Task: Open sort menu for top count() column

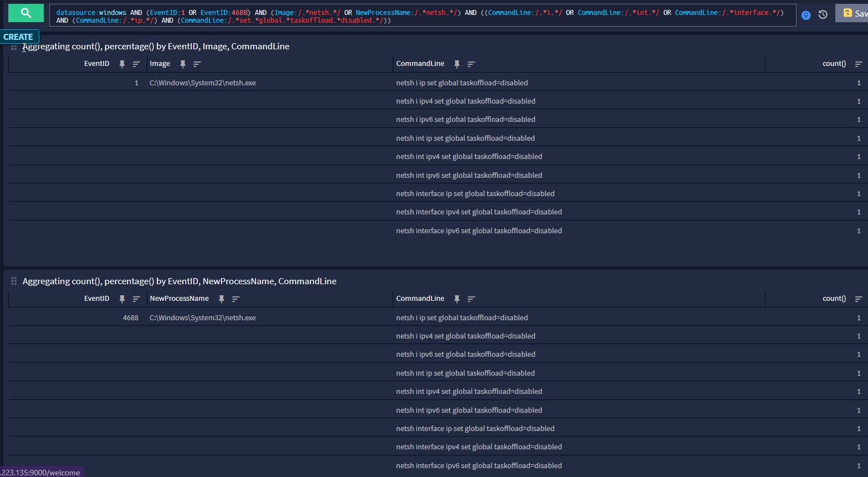Action: pyautogui.click(x=859, y=64)
